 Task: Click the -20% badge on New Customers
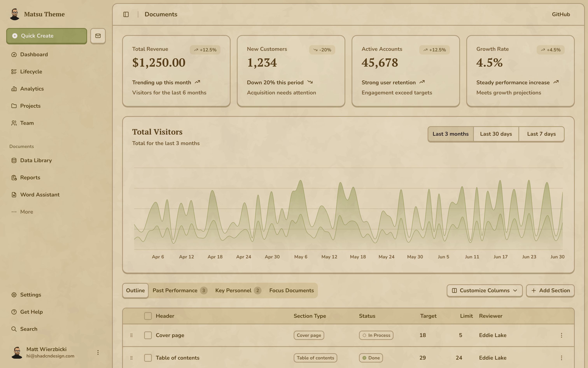click(322, 50)
